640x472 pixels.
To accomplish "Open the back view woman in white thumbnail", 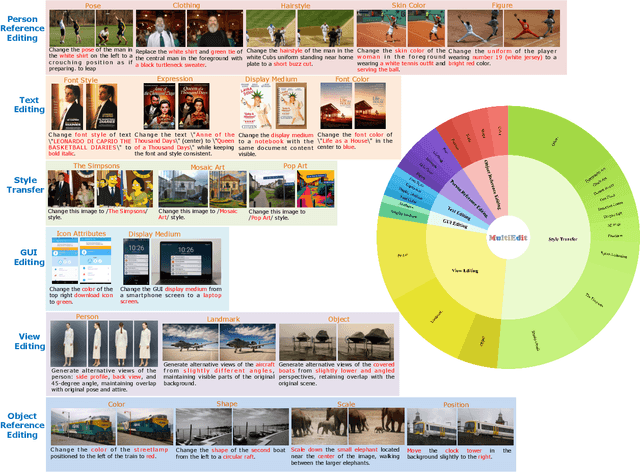I will tap(121, 343).
